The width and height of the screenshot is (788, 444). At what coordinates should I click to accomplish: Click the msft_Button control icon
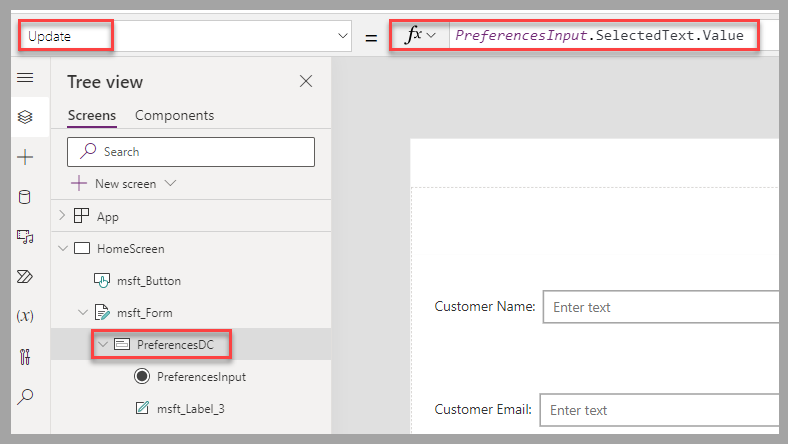click(102, 280)
